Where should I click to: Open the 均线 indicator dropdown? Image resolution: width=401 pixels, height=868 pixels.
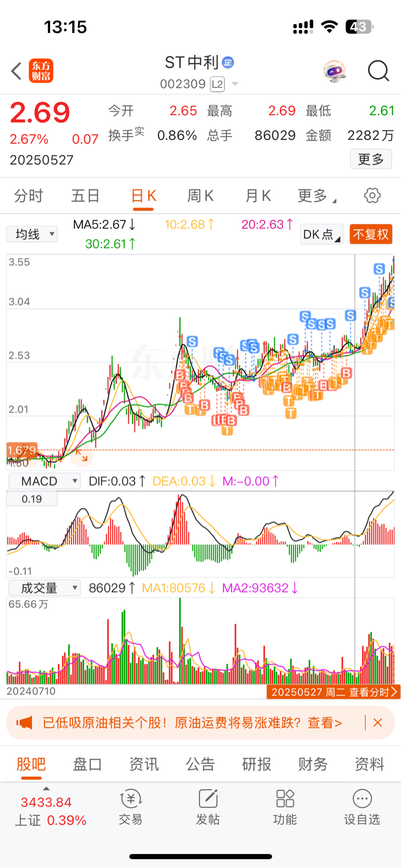[32, 234]
